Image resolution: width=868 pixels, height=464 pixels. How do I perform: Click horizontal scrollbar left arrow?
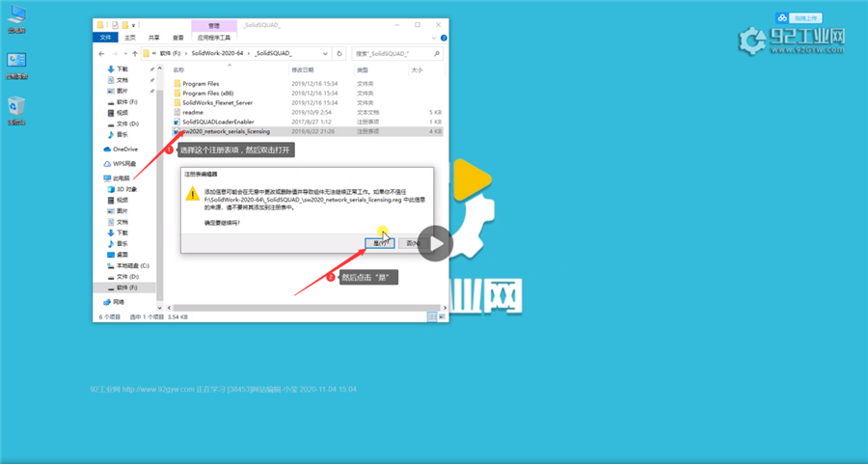(170, 308)
